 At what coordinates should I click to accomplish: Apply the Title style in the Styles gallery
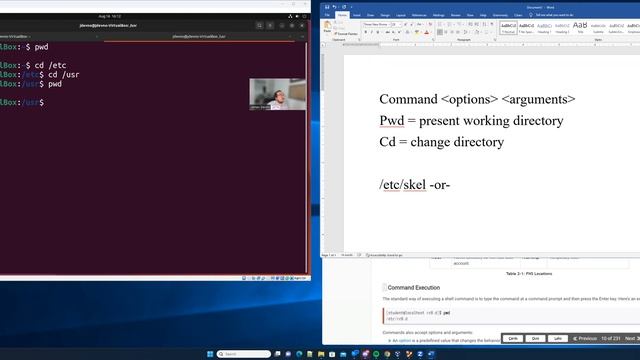coord(580,27)
